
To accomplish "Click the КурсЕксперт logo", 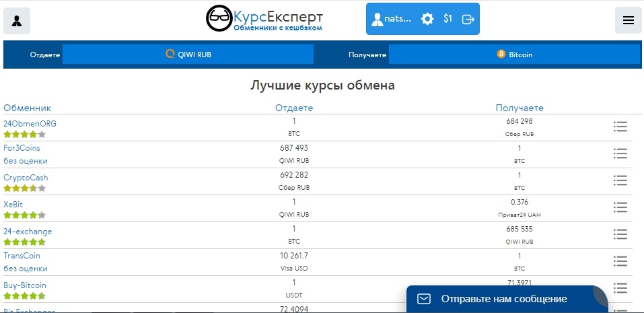I will pos(264,18).
